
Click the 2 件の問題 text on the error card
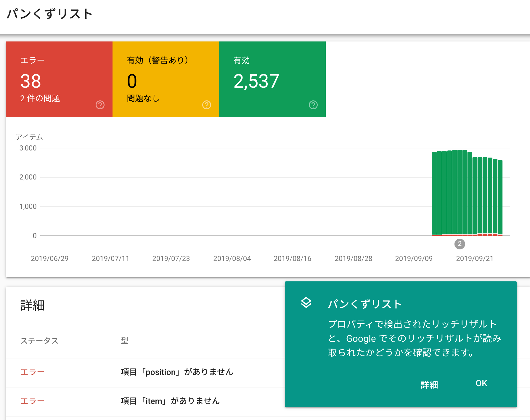click(40, 98)
